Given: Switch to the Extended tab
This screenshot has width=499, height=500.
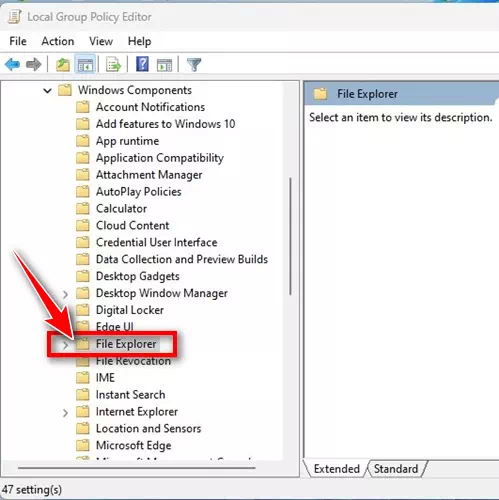Looking at the screenshot, I should click(x=336, y=469).
